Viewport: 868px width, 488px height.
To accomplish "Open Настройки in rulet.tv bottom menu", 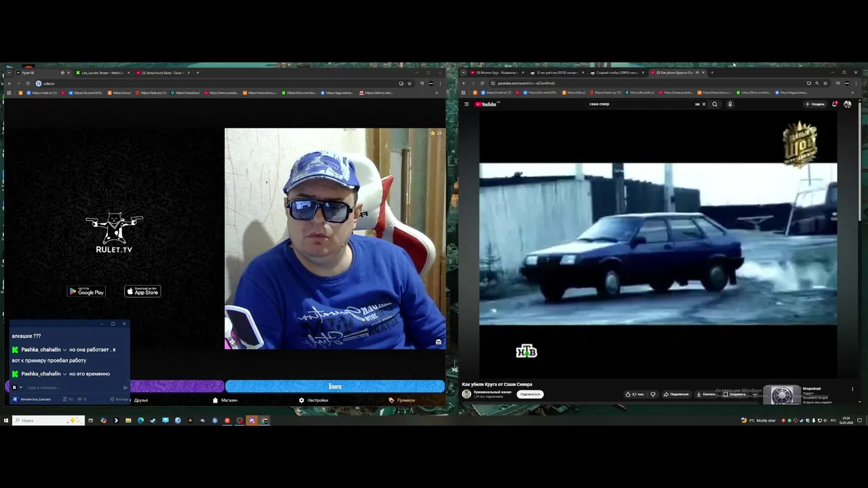I will point(313,400).
